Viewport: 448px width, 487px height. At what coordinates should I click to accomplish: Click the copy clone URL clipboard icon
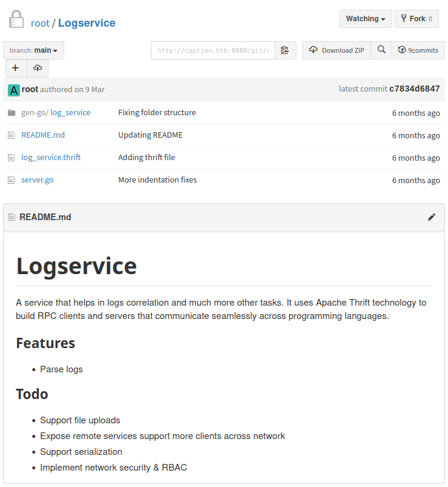point(285,50)
